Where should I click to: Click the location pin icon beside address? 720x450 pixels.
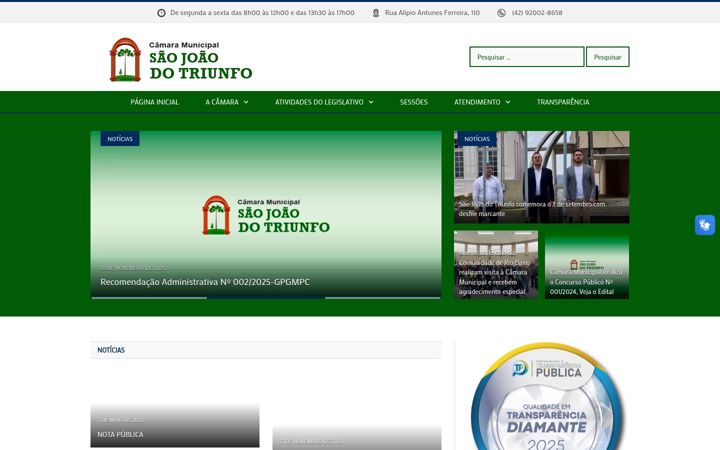click(376, 13)
